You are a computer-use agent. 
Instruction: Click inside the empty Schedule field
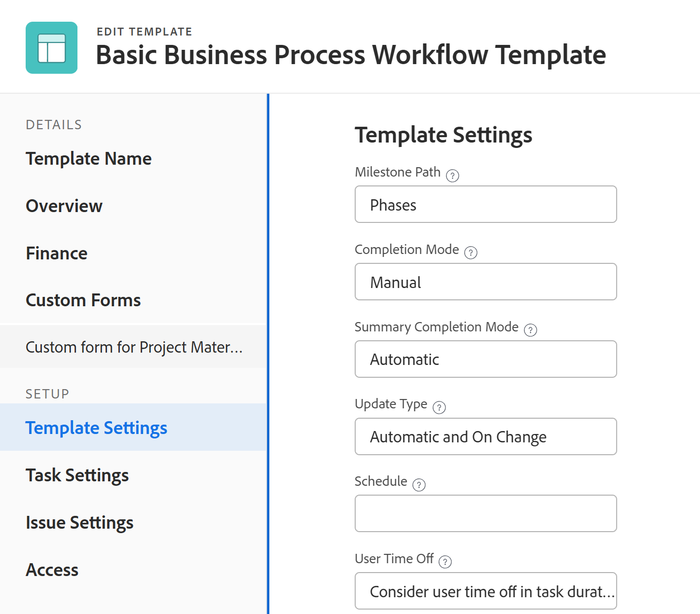point(485,513)
